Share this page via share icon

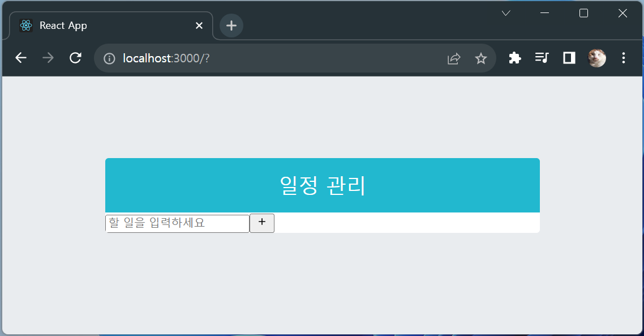click(454, 58)
